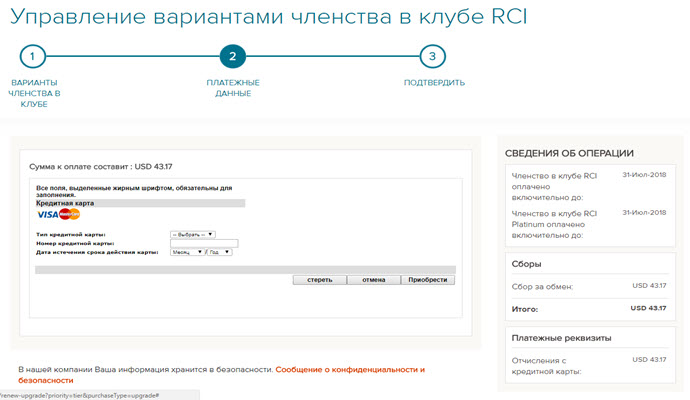The image size is (690, 400).
Task: Click the status bar URL text
Action: [80, 396]
